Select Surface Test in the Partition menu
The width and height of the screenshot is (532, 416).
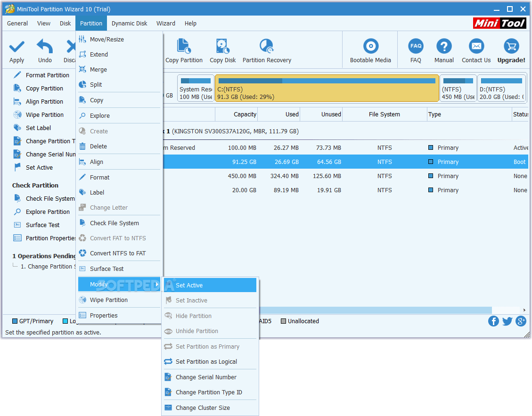119,269
